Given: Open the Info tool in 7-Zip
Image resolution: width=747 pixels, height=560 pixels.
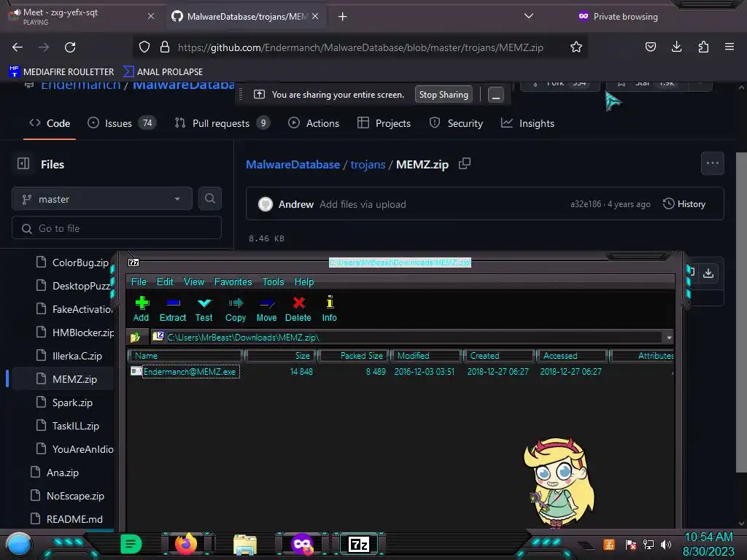Looking at the screenshot, I should (329, 308).
